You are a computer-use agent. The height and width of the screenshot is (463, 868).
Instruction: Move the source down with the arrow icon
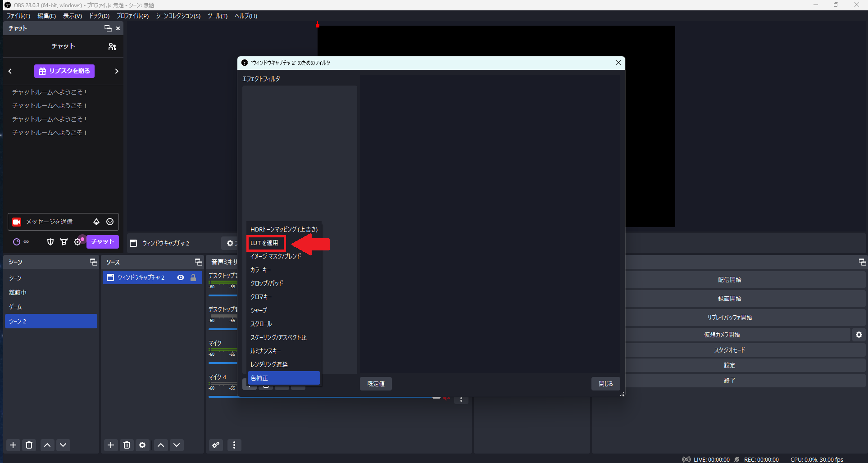(x=177, y=445)
